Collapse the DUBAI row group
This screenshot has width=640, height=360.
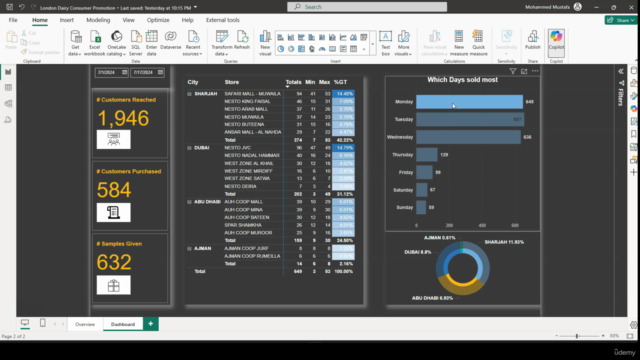click(189, 148)
